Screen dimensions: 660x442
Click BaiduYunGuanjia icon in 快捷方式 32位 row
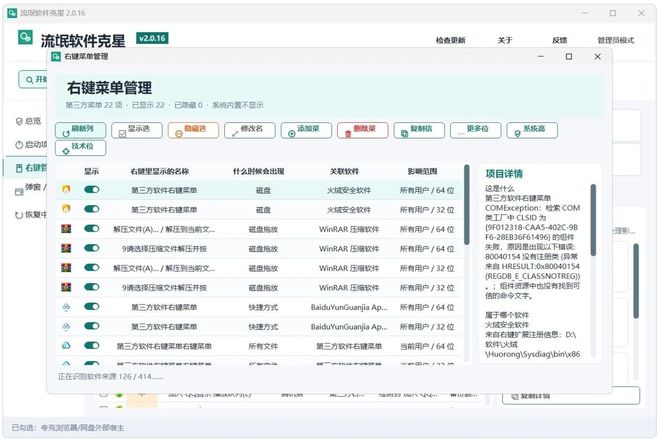pyautogui.click(x=66, y=326)
